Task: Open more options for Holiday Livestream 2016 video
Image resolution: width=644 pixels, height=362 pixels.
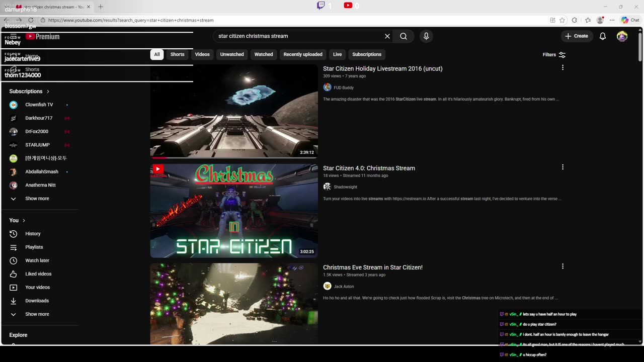Action: [562, 67]
